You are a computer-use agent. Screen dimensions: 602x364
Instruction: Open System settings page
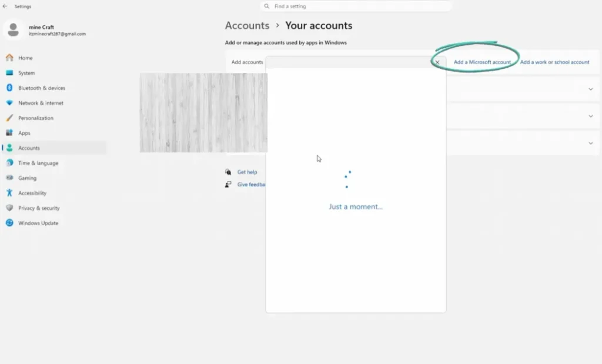click(26, 73)
